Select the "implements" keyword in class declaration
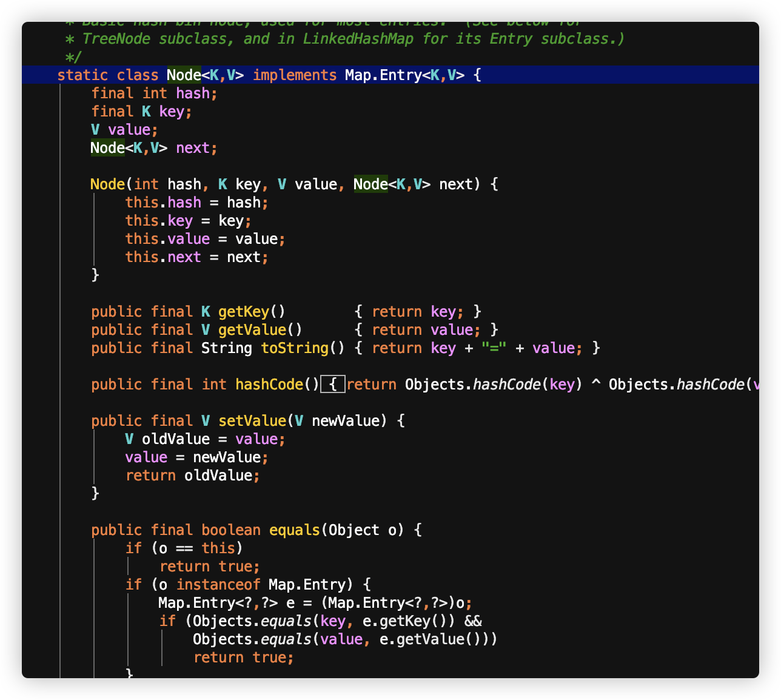 coord(295,75)
